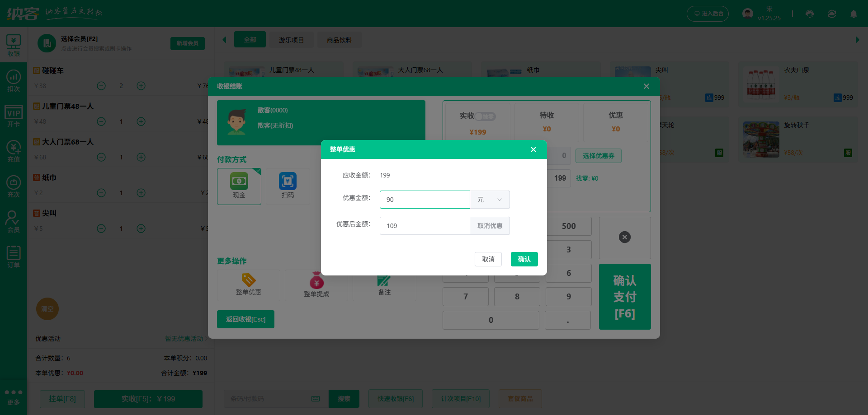Image resolution: width=868 pixels, height=415 pixels.
Task: Click keypad number 0
Action: [x=491, y=320]
